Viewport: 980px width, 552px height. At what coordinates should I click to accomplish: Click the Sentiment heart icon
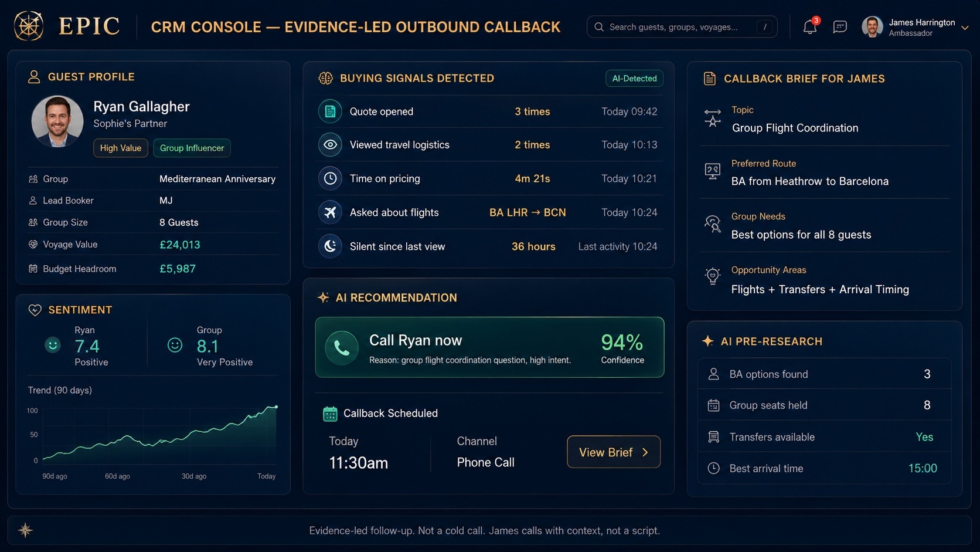click(x=35, y=310)
